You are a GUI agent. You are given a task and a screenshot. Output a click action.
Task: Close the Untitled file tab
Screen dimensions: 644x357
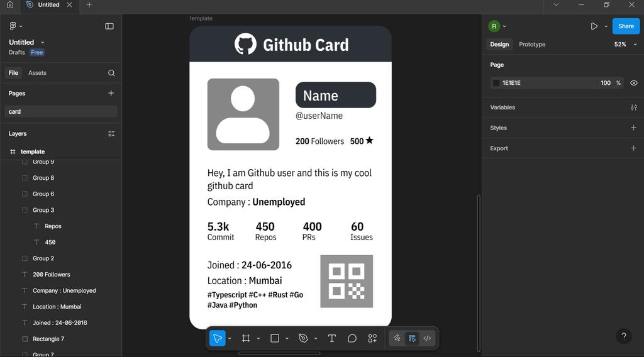coord(69,5)
